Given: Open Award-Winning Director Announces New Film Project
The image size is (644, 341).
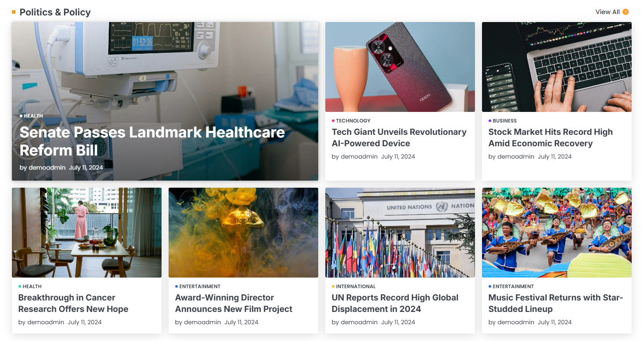Looking at the screenshot, I should 234,303.
